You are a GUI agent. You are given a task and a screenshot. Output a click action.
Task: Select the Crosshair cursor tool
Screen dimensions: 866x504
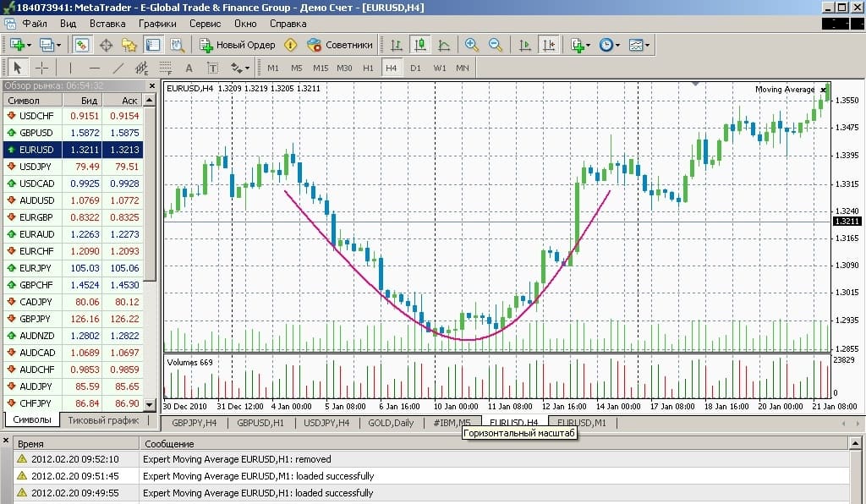point(41,68)
